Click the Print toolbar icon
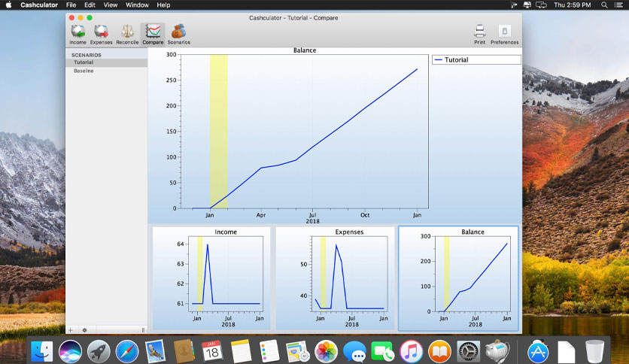The image size is (629, 364). (x=480, y=35)
